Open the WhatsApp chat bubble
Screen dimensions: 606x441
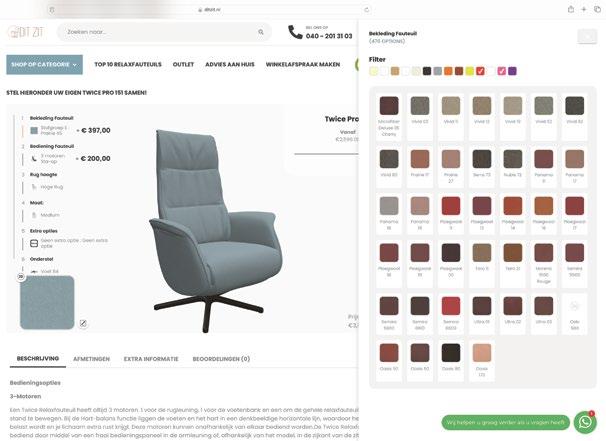(x=585, y=422)
